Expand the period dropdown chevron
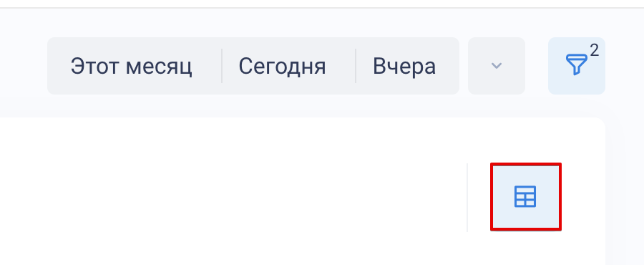The image size is (644, 265). click(x=497, y=66)
